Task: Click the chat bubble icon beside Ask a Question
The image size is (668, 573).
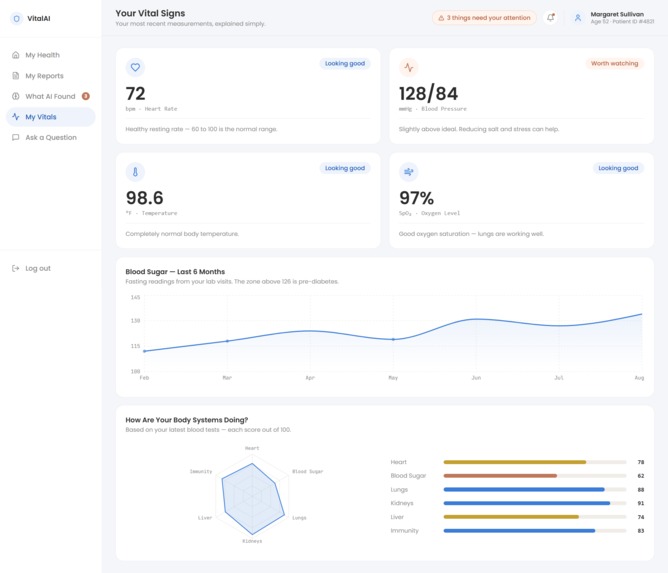Action: click(x=16, y=137)
